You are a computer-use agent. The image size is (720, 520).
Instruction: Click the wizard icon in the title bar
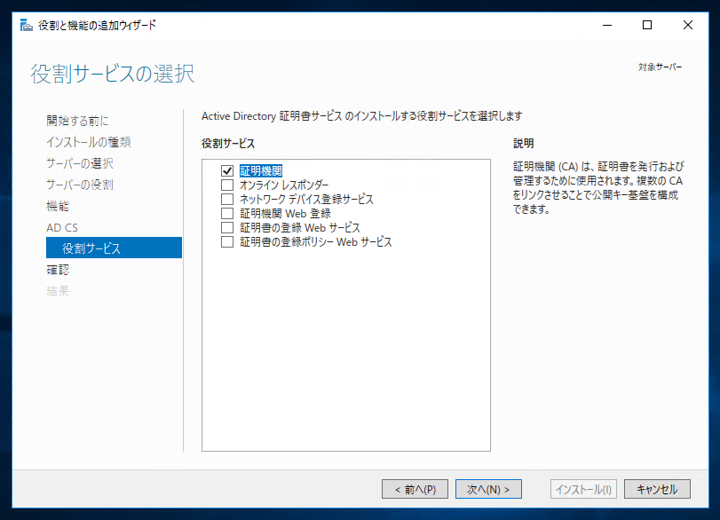point(26,25)
